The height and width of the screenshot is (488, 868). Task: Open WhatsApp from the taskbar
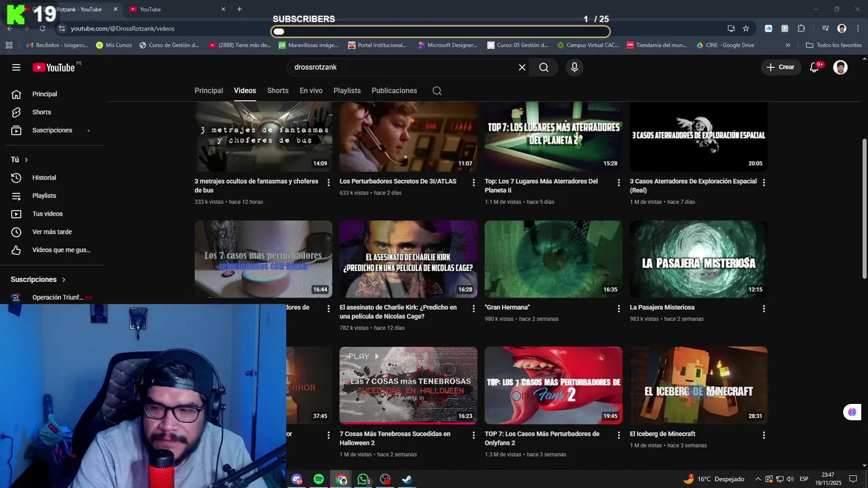pyautogui.click(x=363, y=479)
